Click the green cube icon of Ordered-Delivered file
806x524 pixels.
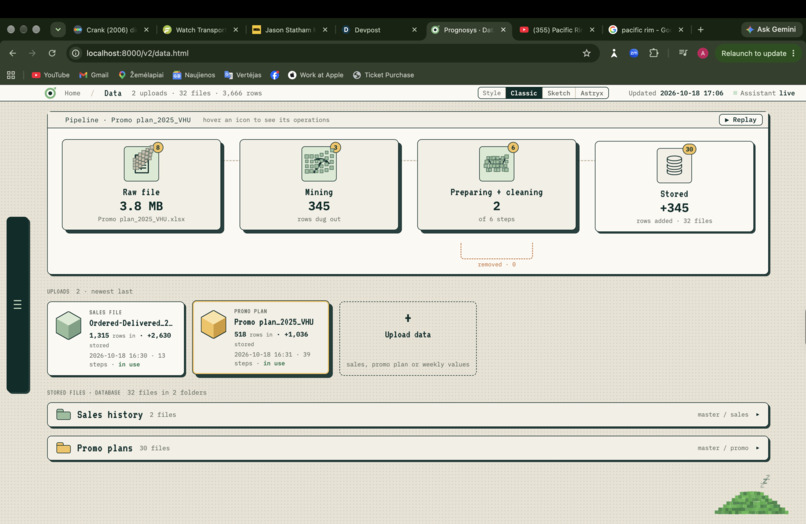point(68,325)
